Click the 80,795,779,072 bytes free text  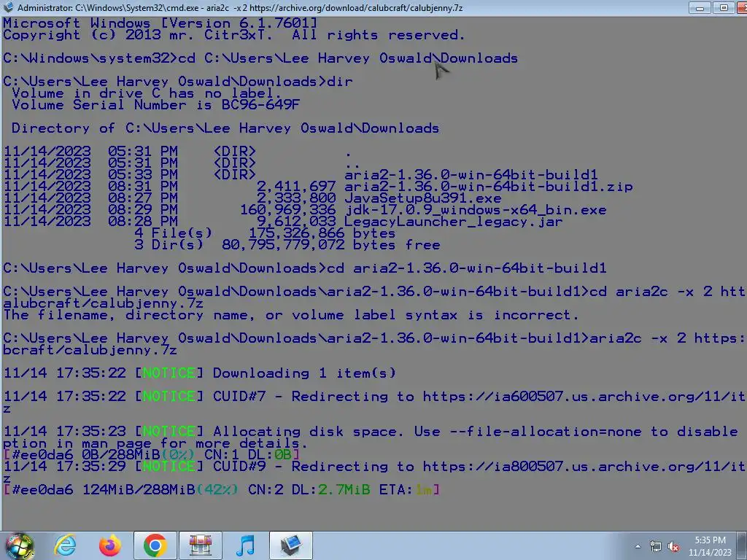click(x=331, y=245)
